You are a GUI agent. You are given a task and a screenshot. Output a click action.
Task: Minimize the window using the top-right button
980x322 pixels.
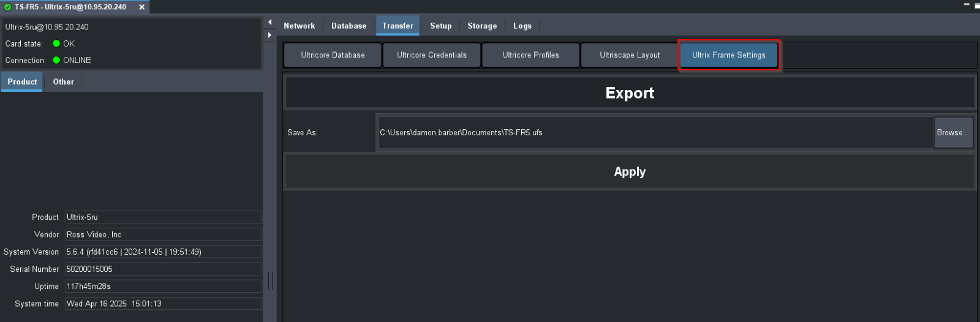tap(967, 5)
